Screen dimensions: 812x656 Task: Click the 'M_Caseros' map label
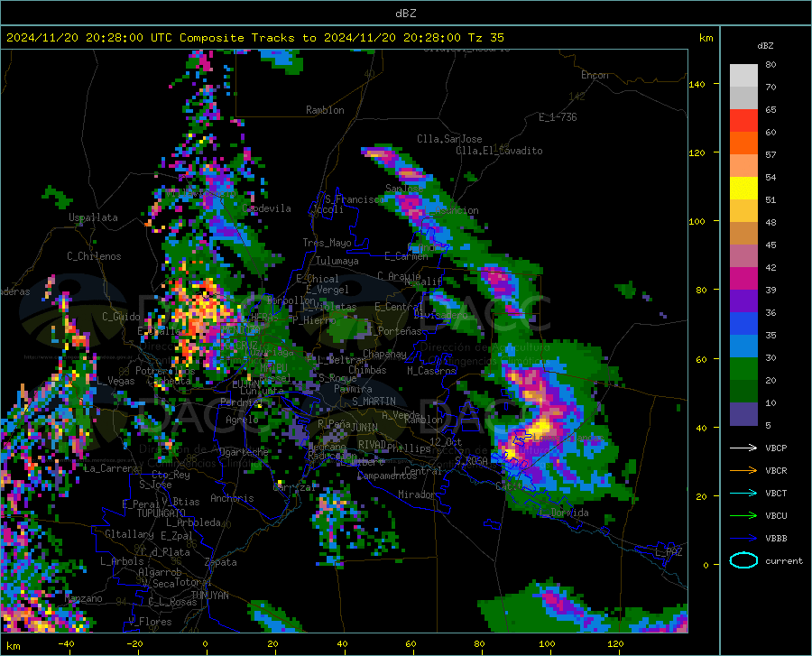pos(431,371)
